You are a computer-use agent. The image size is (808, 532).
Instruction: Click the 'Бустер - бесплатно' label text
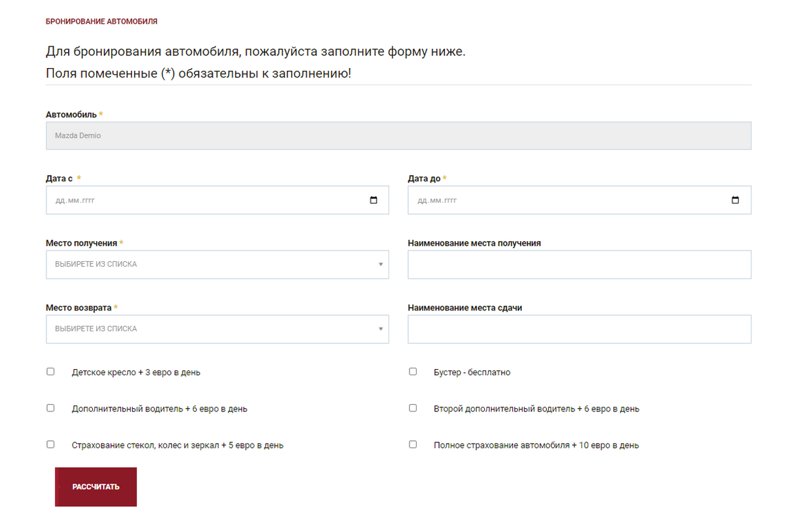coord(472,372)
